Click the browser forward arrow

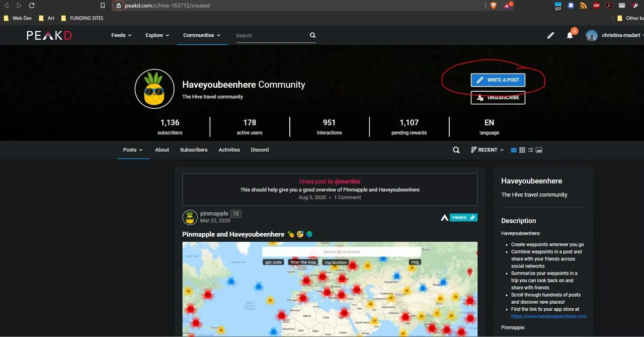[19, 6]
